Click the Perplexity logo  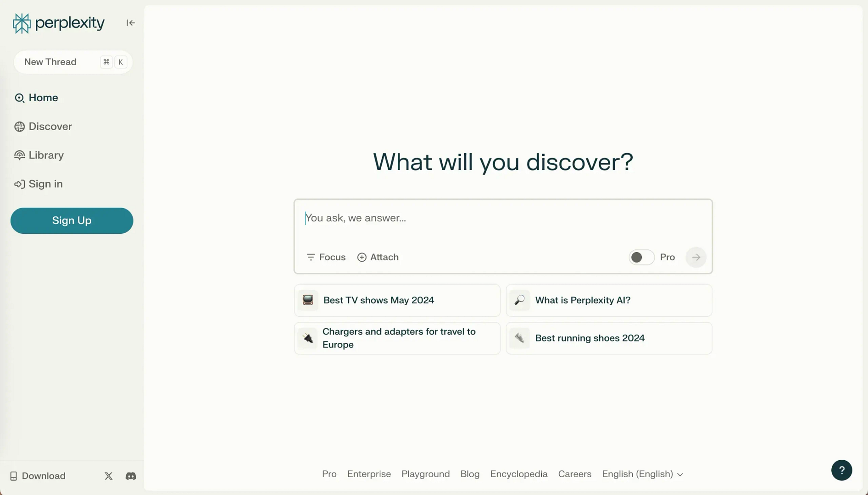coord(59,23)
